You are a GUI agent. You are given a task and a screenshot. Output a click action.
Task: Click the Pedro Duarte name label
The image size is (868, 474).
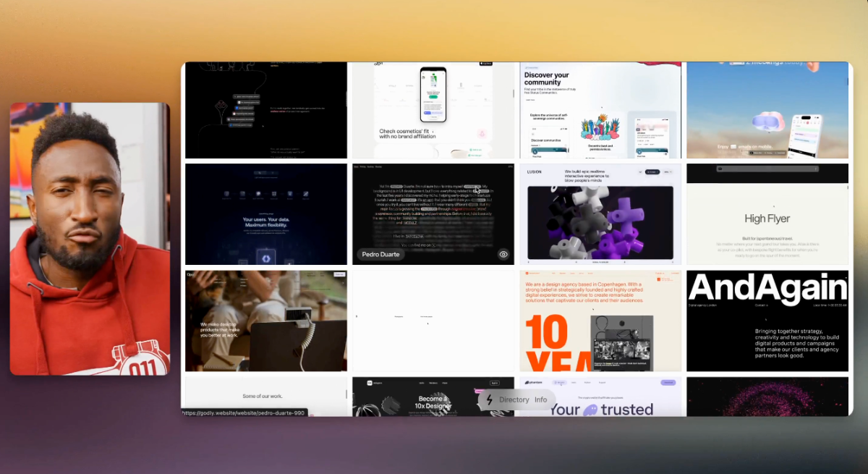[x=382, y=254]
